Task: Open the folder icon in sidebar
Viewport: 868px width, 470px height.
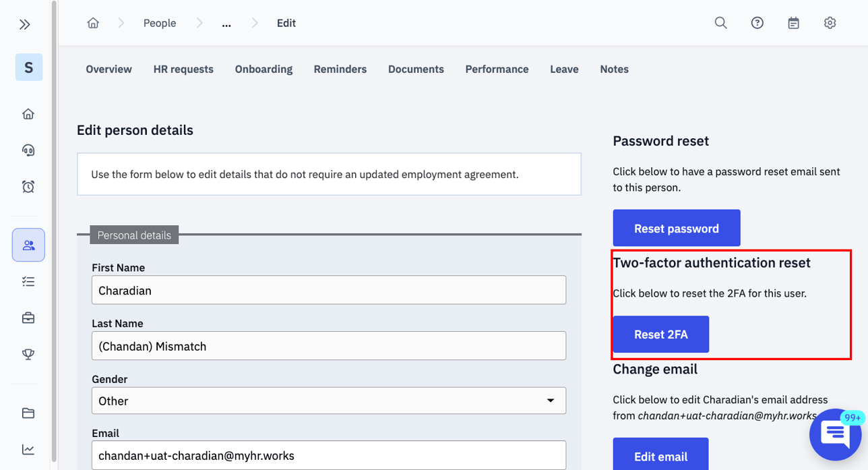Action: [28, 413]
